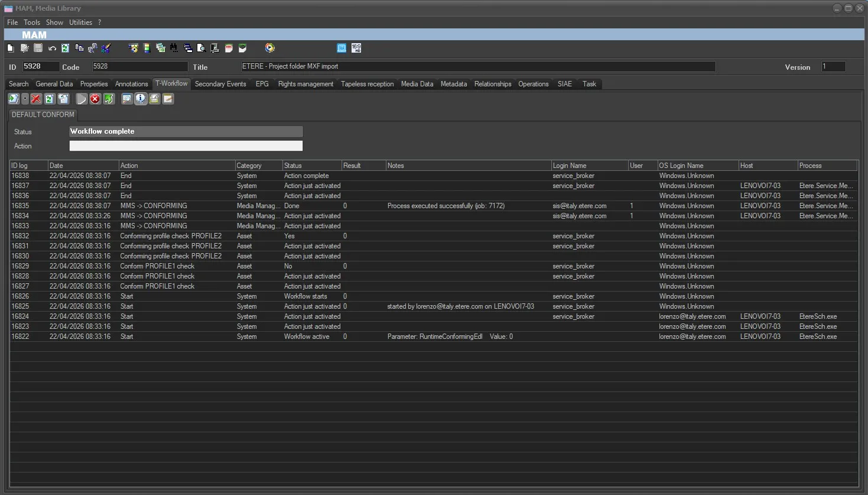Click the red X delete workflow icon
Image resolution: width=868 pixels, height=495 pixels.
tap(36, 99)
